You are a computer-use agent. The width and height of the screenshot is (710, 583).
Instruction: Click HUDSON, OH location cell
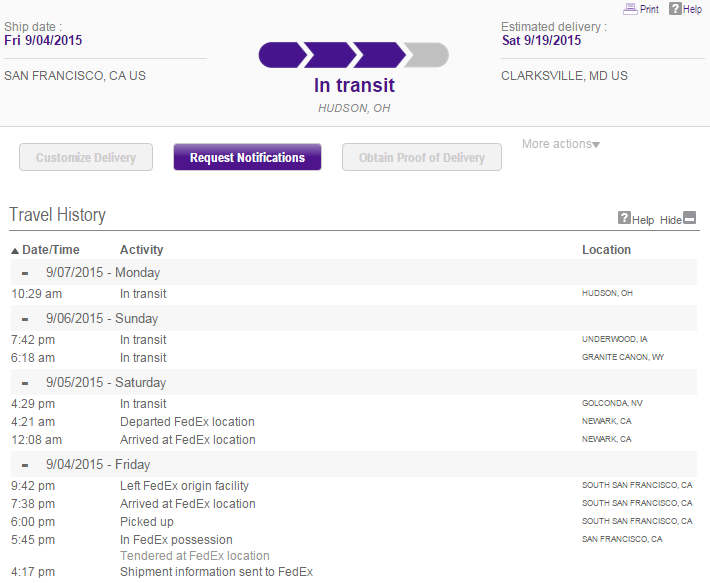click(x=607, y=293)
